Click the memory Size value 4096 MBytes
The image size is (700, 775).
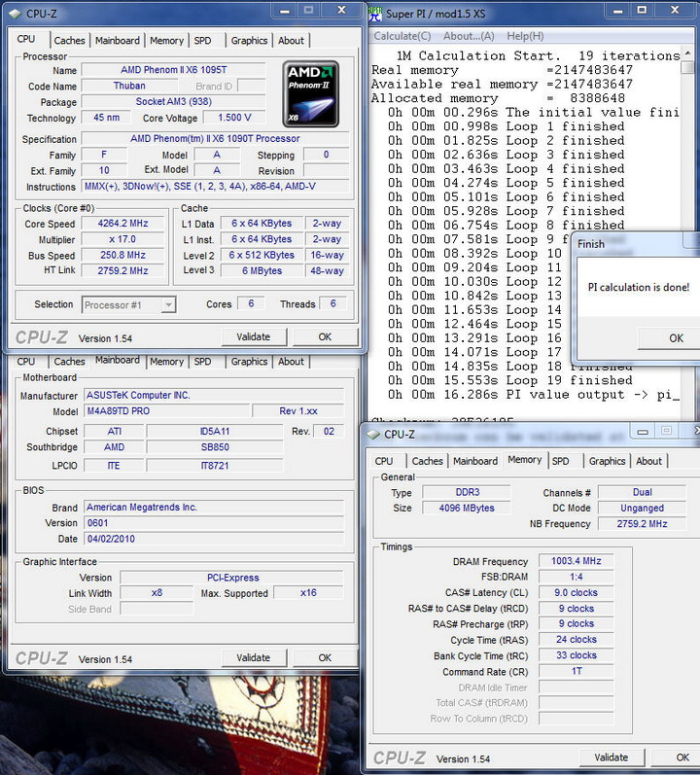coord(467,509)
